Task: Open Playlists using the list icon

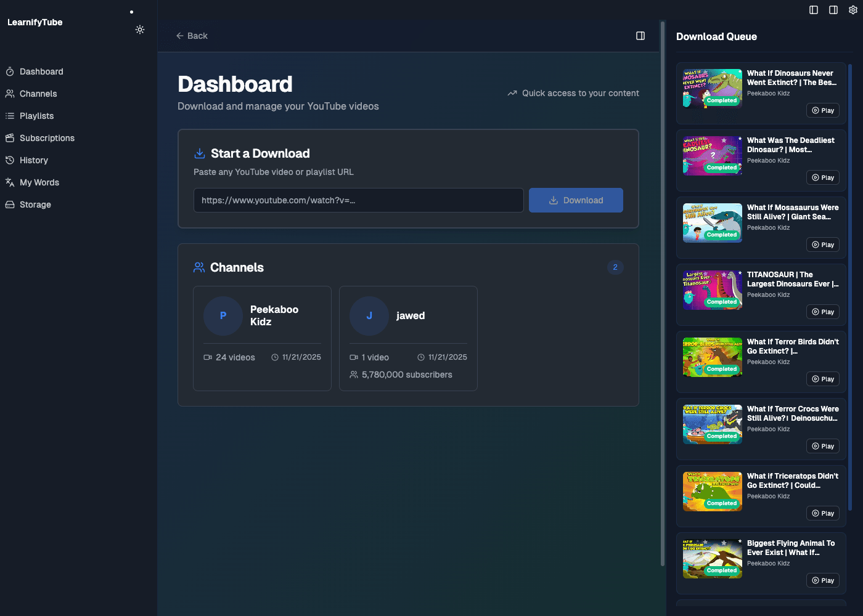Action: click(x=9, y=116)
